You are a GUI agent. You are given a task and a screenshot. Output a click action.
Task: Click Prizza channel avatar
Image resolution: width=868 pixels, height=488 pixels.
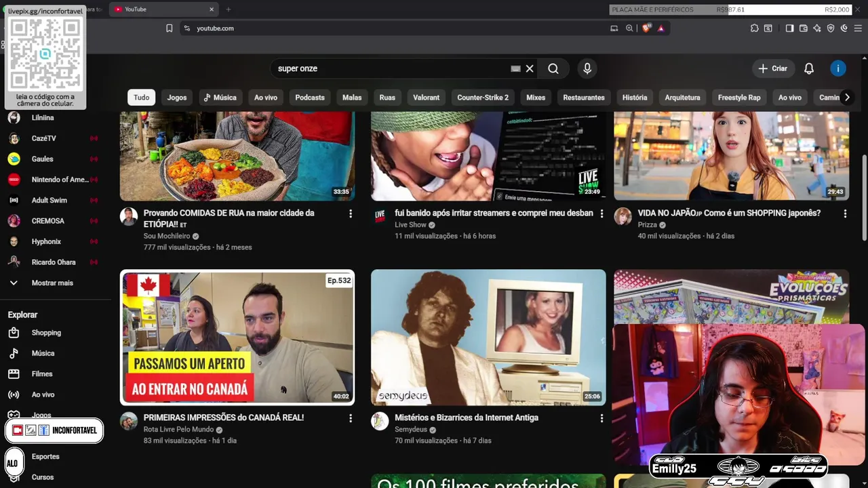pos(623,216)
